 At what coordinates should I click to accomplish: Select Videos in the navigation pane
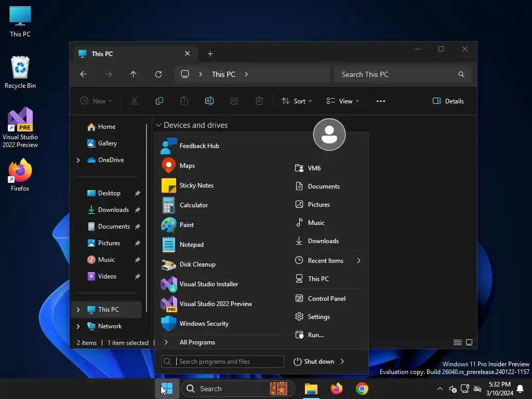pyautogui.click(x=107, y=276)
